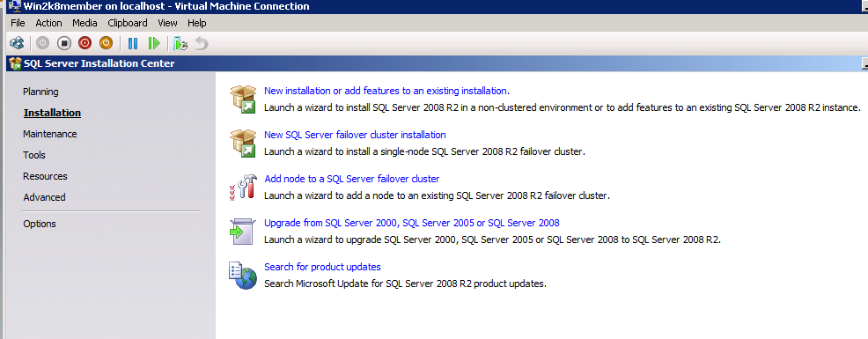The height and width of the screenshot is (339, 868).
Task: Click the New SQL Server failover cluster installation link
Action: (x=355, y=135)
